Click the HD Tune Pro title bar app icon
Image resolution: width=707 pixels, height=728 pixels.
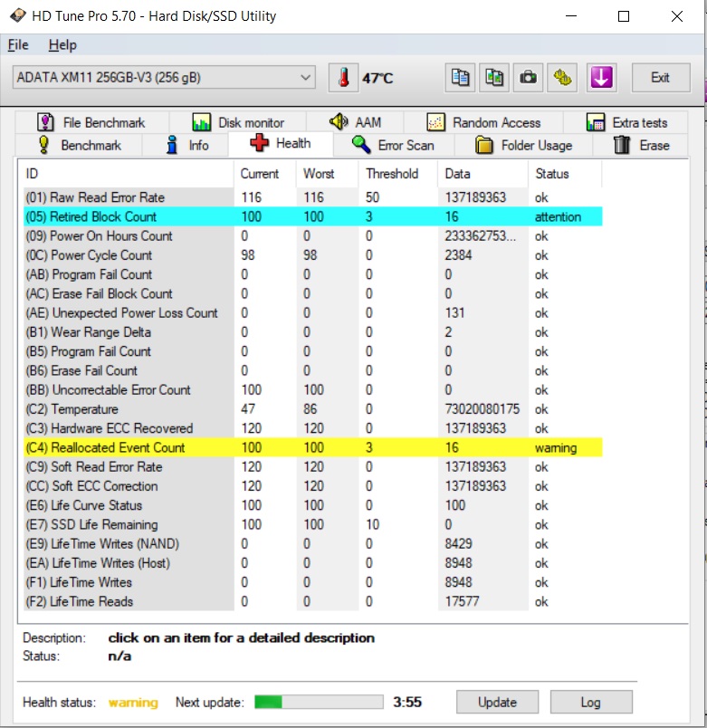tap(18, 15)
